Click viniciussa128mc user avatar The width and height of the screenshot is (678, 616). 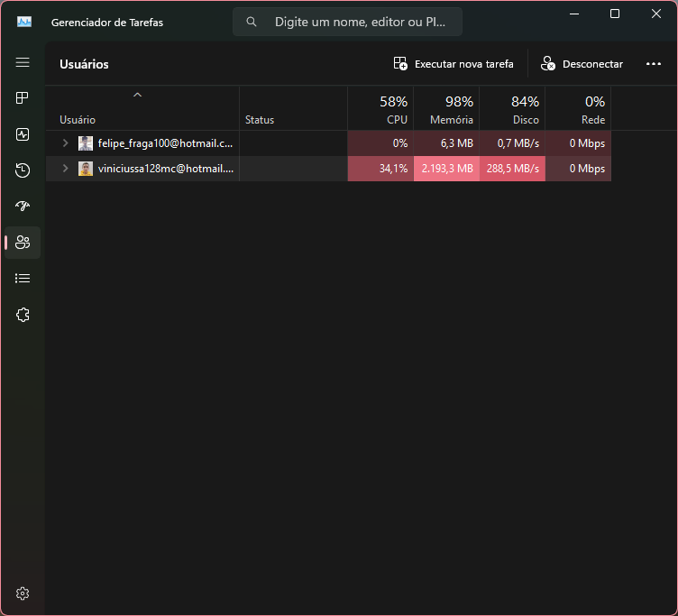tap(86, 169)
